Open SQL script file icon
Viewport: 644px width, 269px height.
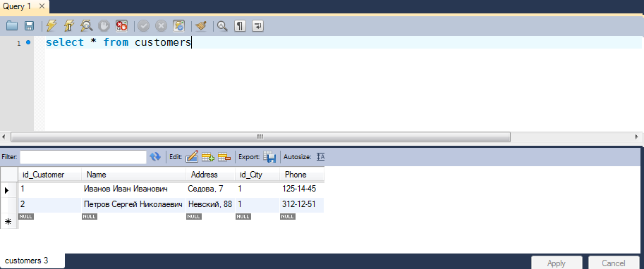pos(12,26)
